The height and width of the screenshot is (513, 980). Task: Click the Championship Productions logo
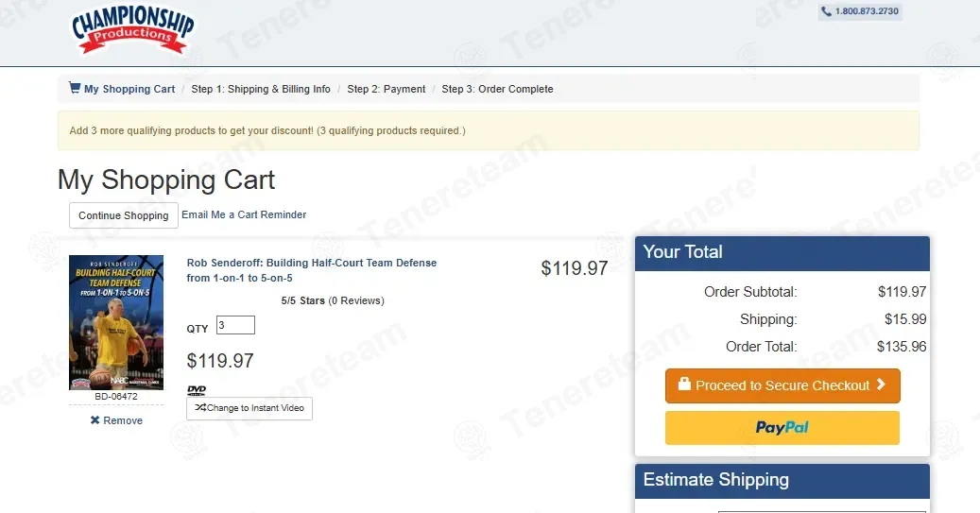coord(132,28)
